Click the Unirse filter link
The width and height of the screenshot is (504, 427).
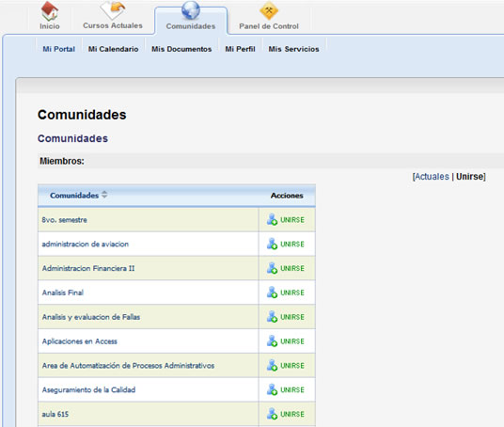click(x=469, y=177)
